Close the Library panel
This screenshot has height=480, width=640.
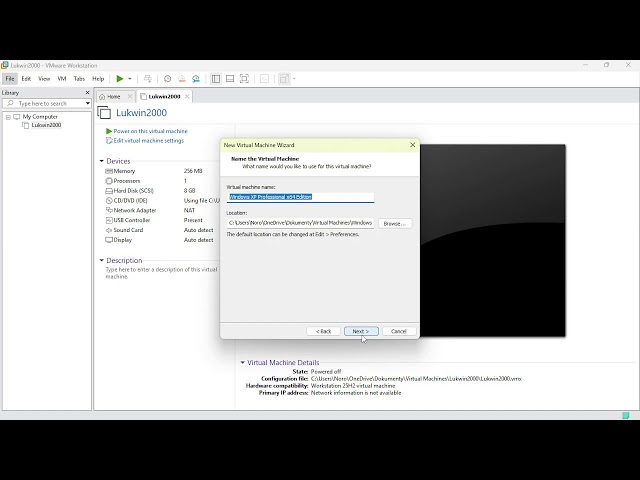[87, 93]
